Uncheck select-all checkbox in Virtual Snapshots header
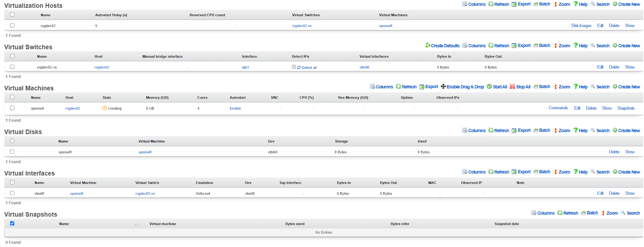Image resolution: width=644 pixels, height=247 pixels. pos(12,223)
